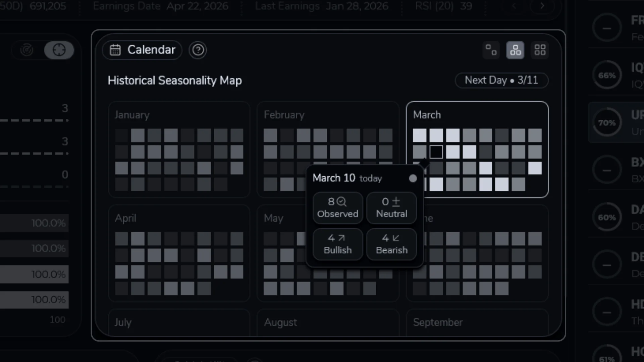The width and height of the screenshot is (644, 362).
Task: Select the Calendar tab
Action: click(x=142, y=50)
